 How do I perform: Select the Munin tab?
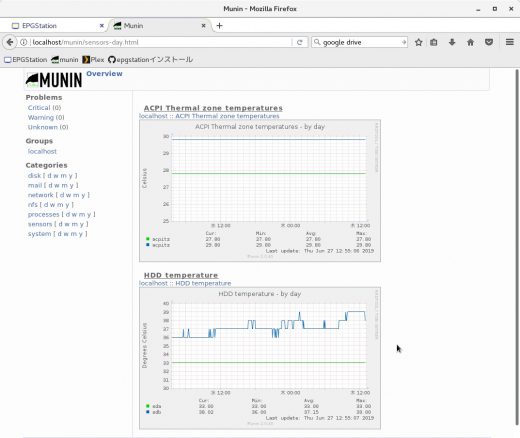160,26
